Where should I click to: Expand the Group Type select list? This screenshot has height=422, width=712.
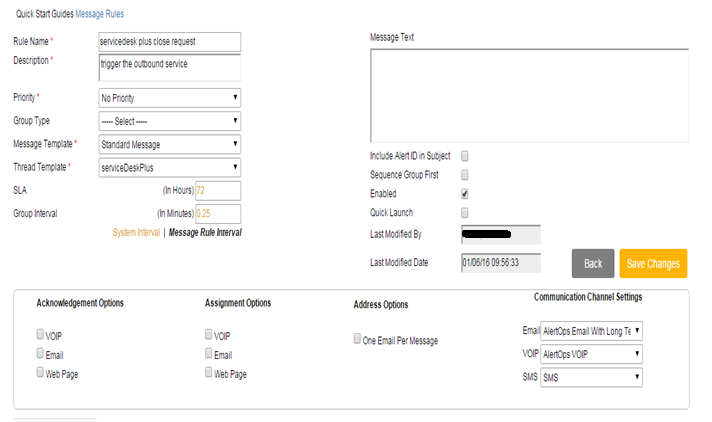pyautogui.click(x=169, y=121)
